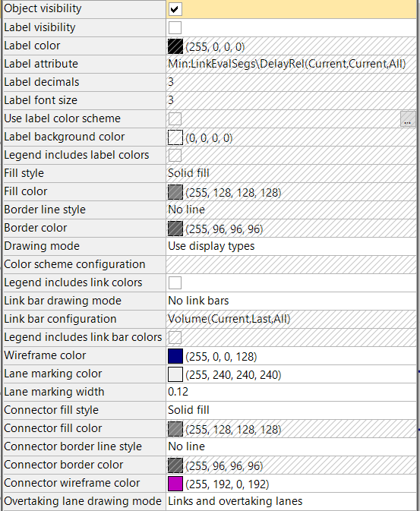Click value text (255, 240, 240, 240)
This screenshot has width=420, height=511.
tap(233, 375)
